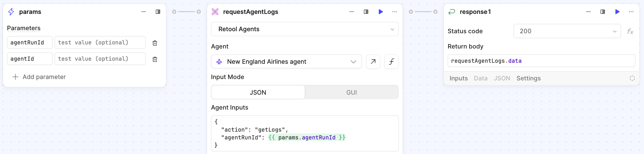Open the Status code 200 dropdown

tap(567, 31)
